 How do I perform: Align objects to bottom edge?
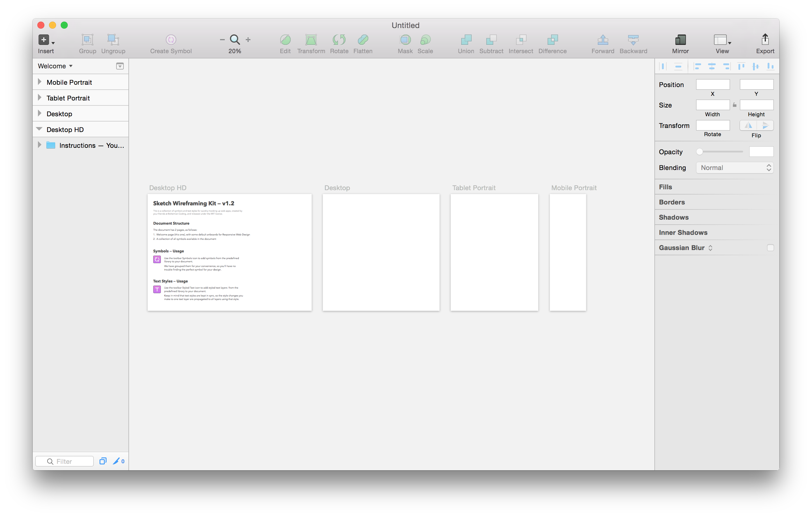pos(770,66)
